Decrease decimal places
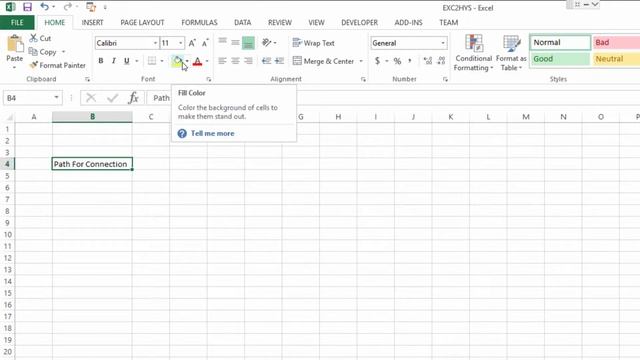The image size is (640, 360). (441, 61)
